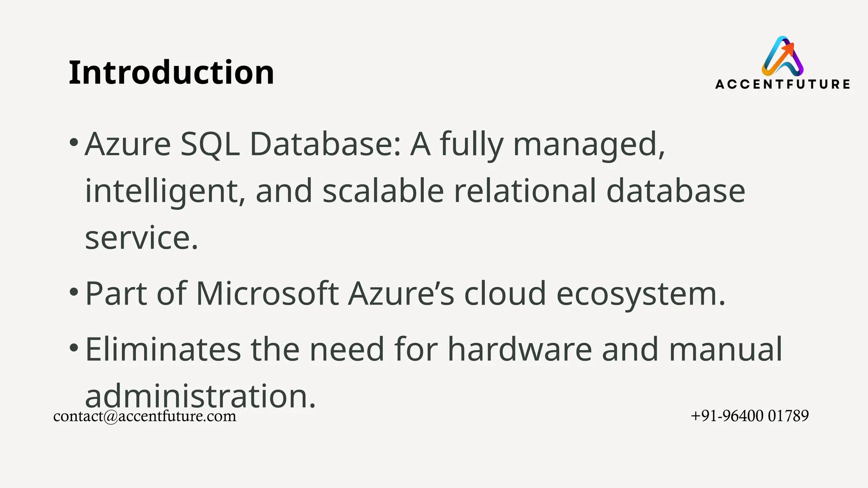
Task: Click the word "manual" in the third bullet
Action: [x=725, y=349]
